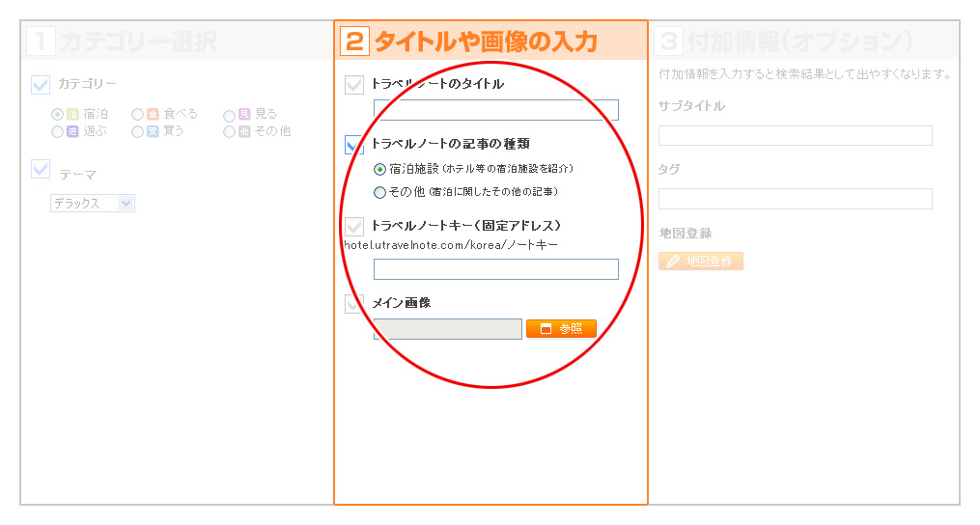Select the 遊ぶ category radio button
This screenshot has width=980, height=525.
(57, 131)
